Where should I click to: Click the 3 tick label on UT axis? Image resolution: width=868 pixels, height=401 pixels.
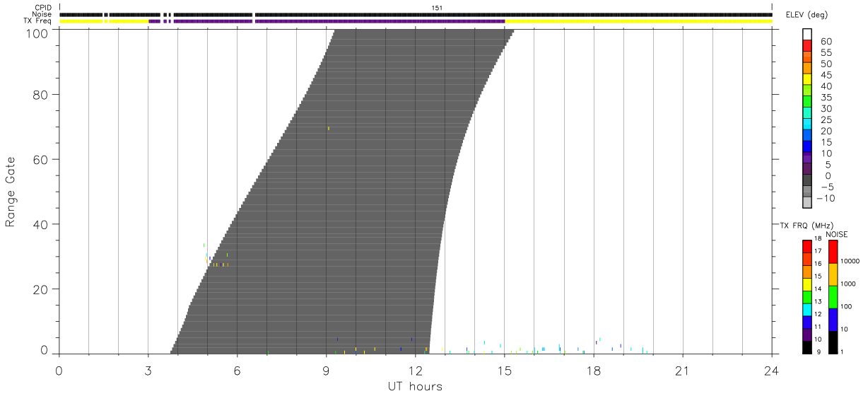[x=148, y=370]
